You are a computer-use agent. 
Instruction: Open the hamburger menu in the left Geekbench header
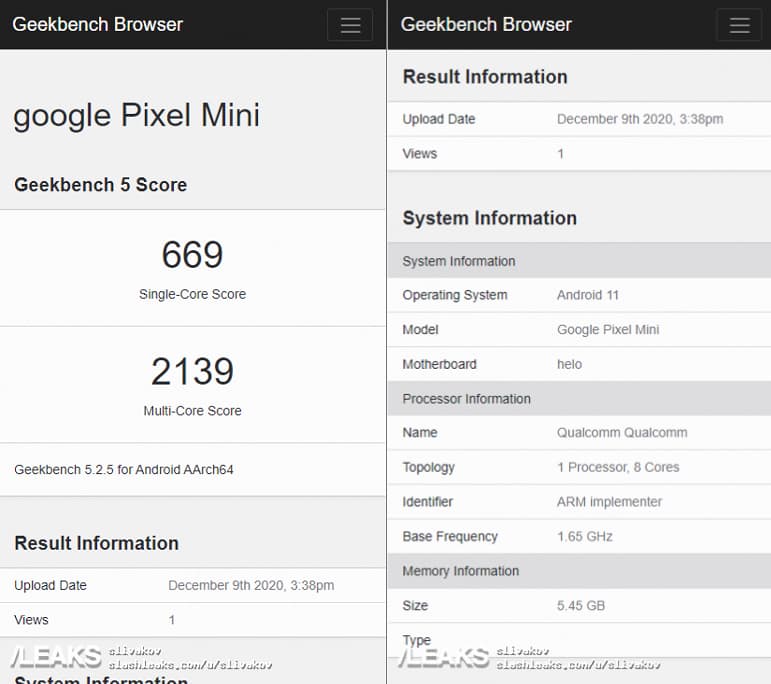coord(350,25)
